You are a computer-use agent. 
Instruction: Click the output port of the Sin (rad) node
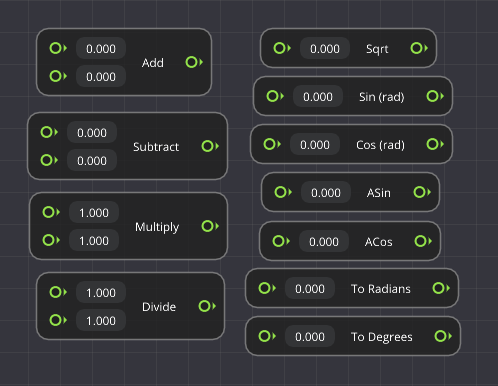(435, 96)
